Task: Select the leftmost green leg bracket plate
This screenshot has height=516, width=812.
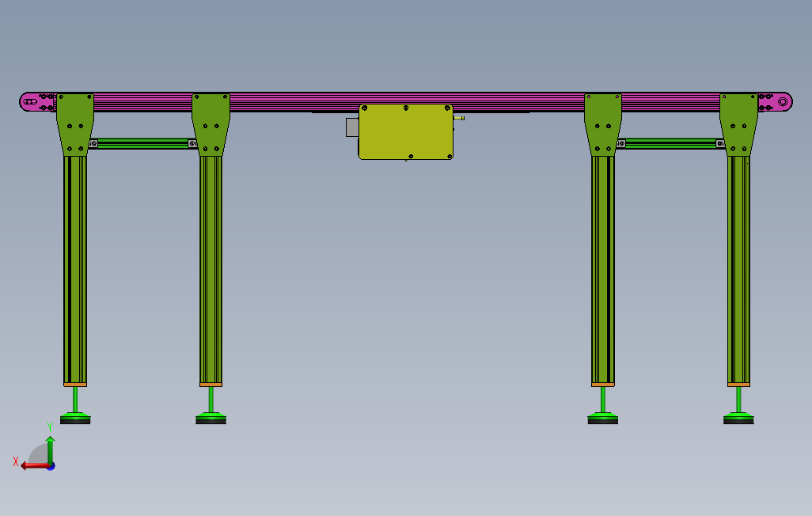Action: pos(75,124)
